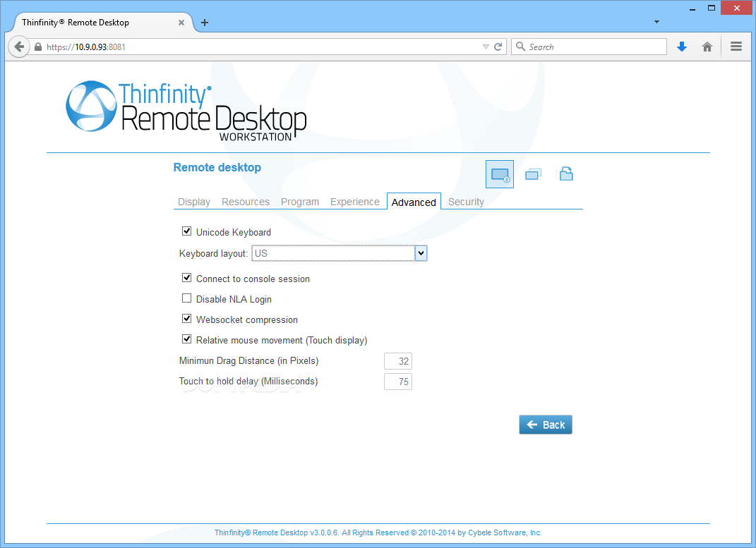Enable Disable NLA Login checkbox
The image size is (756, 548).
point(186,298)
